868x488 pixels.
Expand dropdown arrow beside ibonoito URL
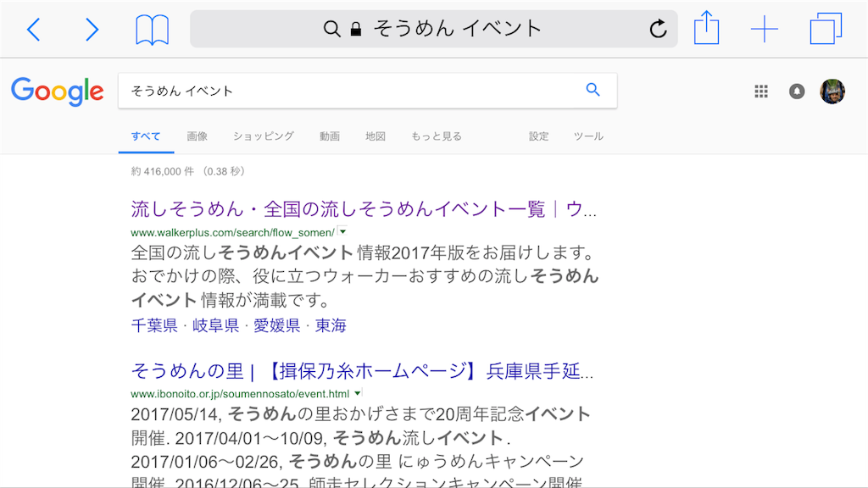coord(358,393)
